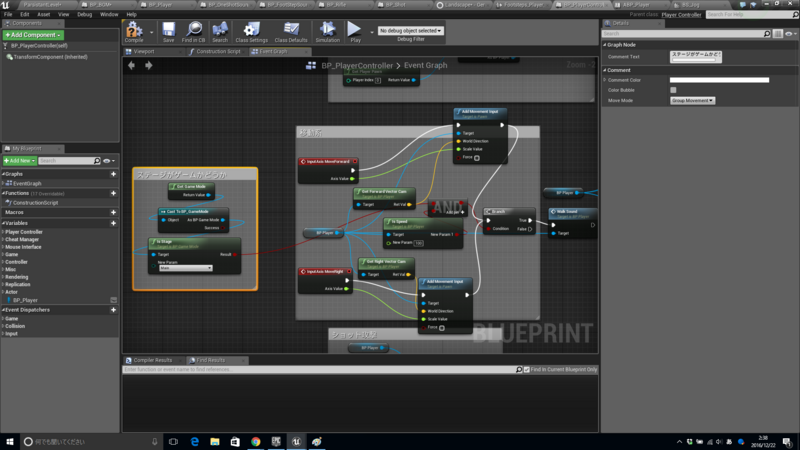Screen dimensions: 800x450
Task: Click the AND node Add pin button
Action: tap(455, 212)
